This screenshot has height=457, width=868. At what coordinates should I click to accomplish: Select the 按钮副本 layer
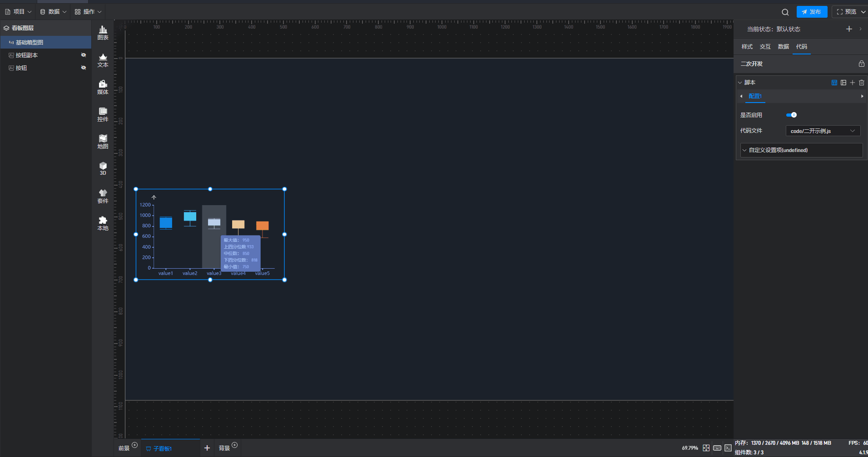pos(46,55)
